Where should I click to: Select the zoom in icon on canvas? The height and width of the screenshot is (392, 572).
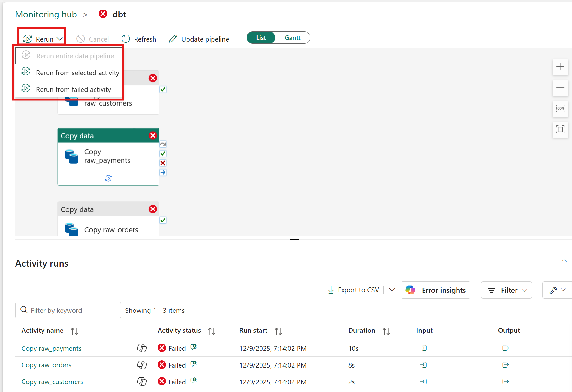point(560,67)
